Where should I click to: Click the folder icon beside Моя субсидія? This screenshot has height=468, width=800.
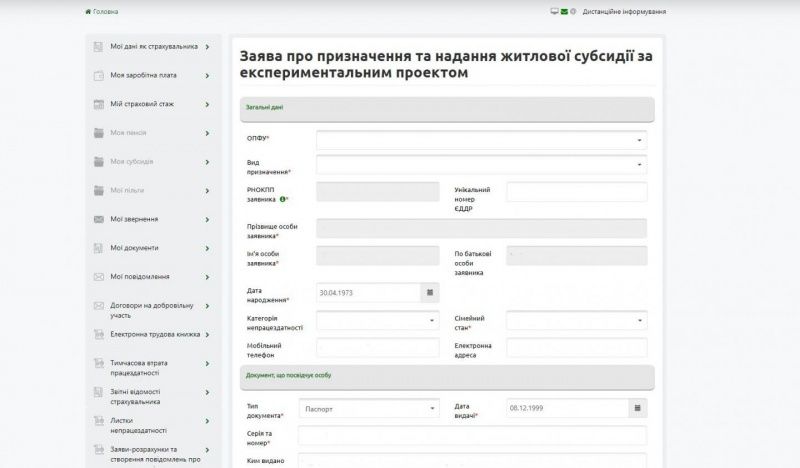(x=99, y=161)
